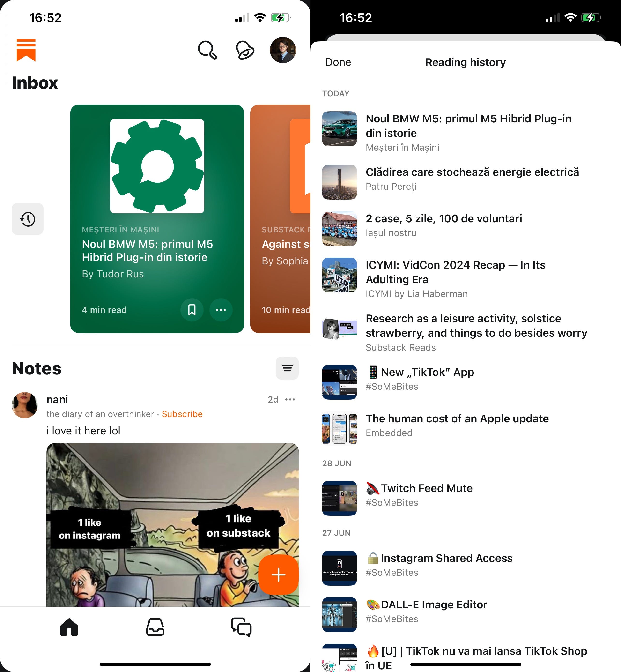
Task: Tap "ICYMI by Lia Haberman" publication label
Action: tap(417, 294)
